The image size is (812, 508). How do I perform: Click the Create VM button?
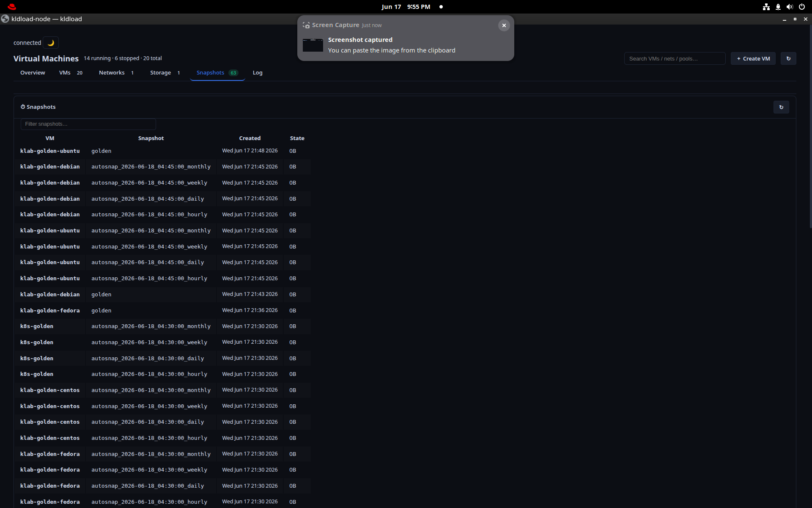[x=753, y=58]
